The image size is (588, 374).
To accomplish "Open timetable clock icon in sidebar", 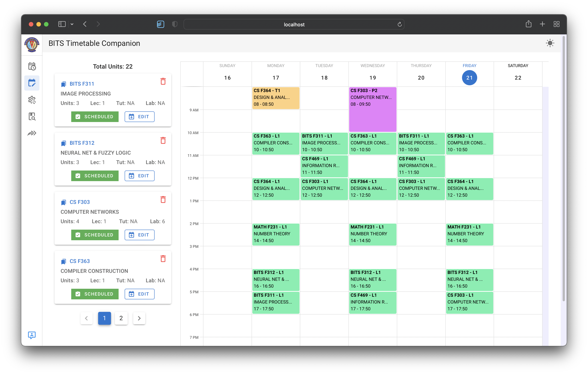I will pyautogui.click(x=32, y=66).
